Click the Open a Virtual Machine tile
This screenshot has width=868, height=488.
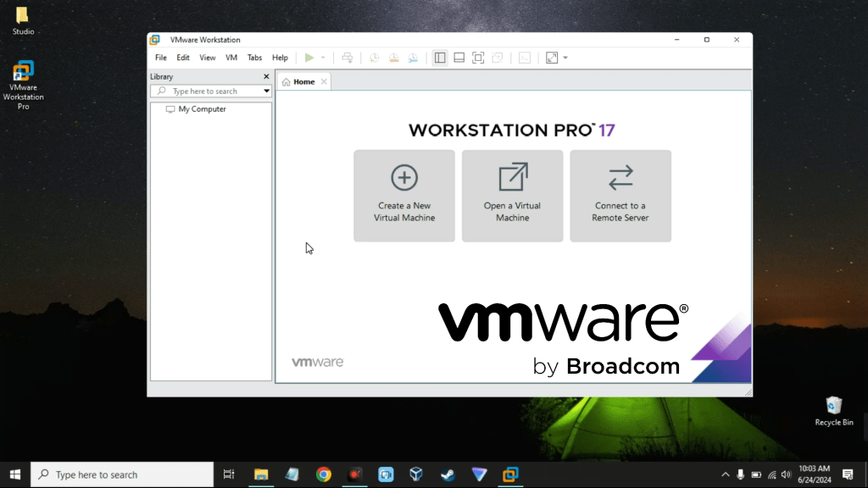(512, 196)
